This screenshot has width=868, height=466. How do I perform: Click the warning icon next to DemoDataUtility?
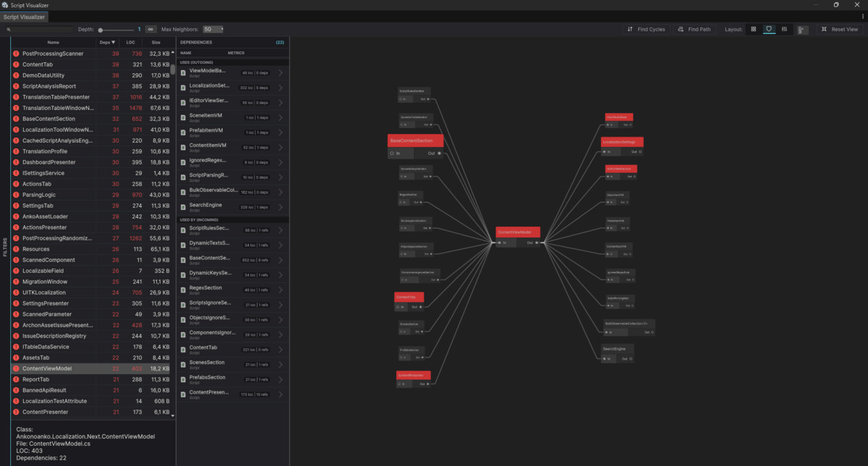[16, 75]
